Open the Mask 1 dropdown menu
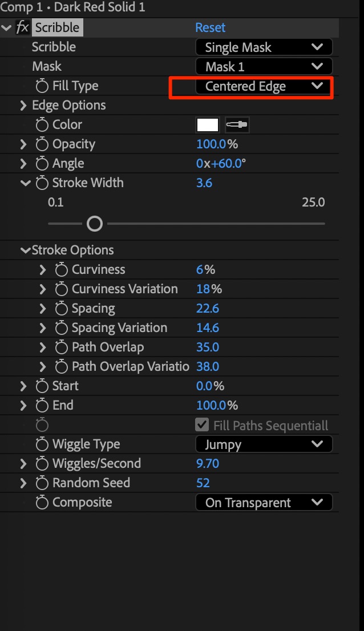Image resolution: width=364 pixels, height=631 pixels. point(264,67)
